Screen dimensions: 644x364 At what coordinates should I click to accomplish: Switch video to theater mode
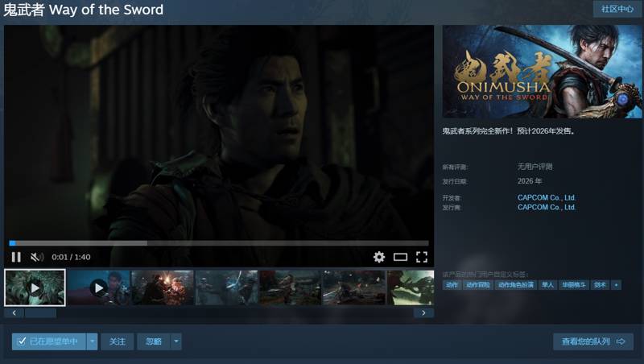400,257
